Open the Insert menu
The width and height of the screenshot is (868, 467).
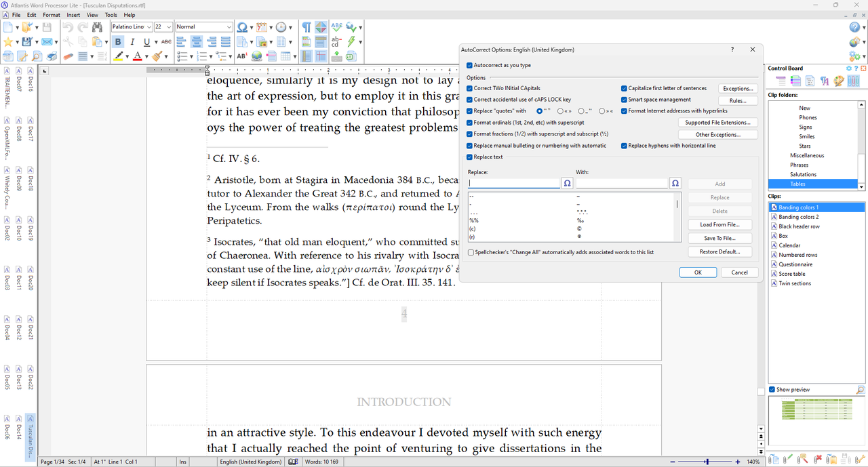73,15
